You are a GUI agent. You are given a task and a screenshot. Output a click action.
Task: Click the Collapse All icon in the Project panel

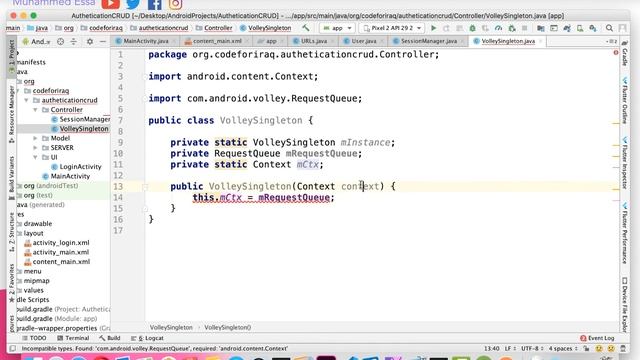point(73,41)
